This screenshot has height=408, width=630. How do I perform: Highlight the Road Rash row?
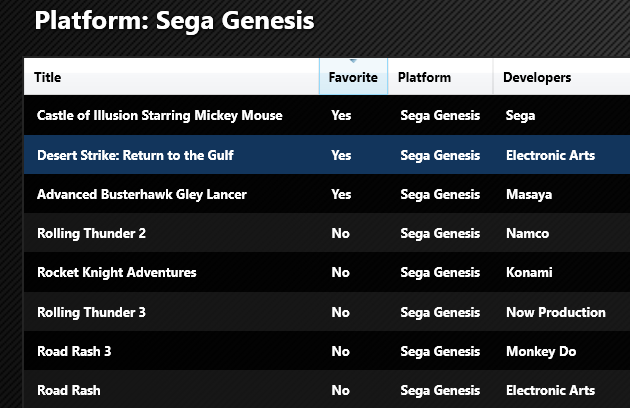[x=327, y=389]
